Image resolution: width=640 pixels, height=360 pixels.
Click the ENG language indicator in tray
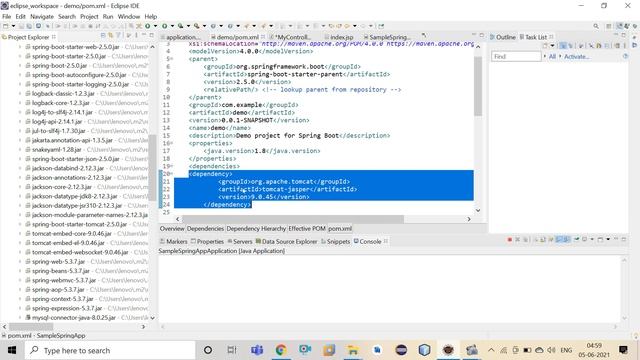click(x=566, y=350)
